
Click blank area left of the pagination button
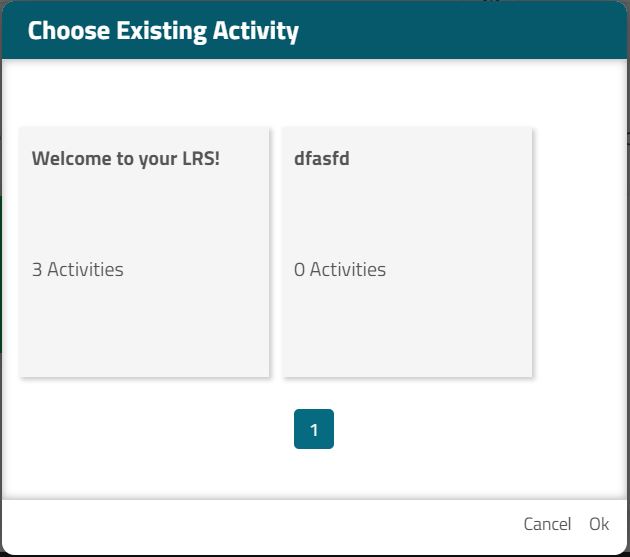(x=150, y=429)
